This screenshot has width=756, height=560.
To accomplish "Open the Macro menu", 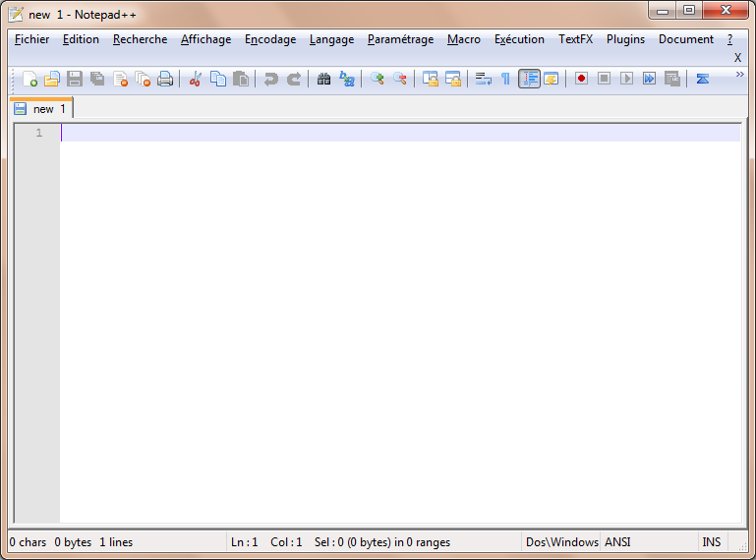I will [x=464, y=39].
